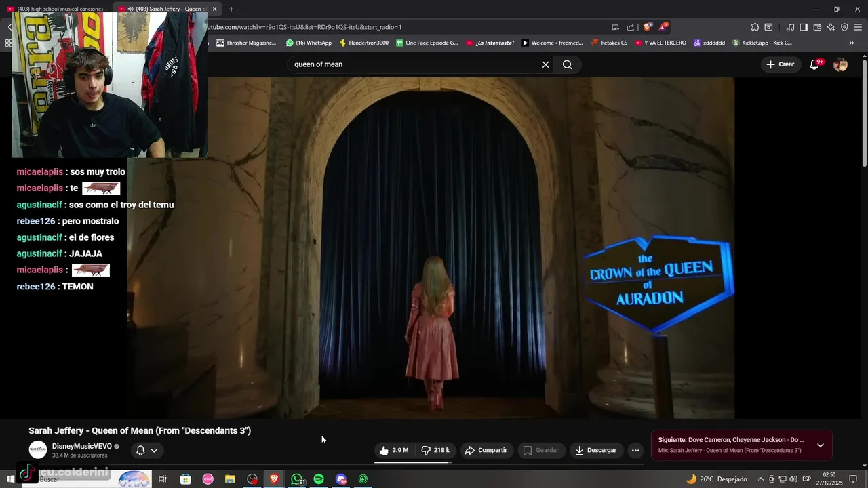
Task: Open ¡Lo intentaste? bookmark
Action: click(x=490, y=43)
